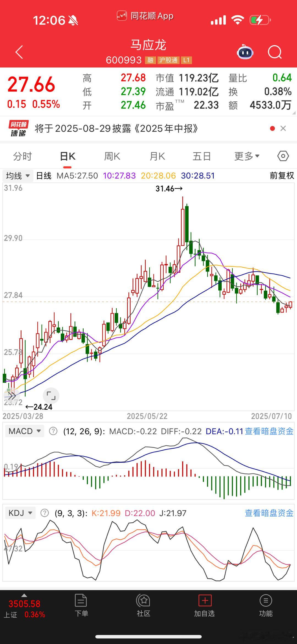Tap the 融 margin trading badge
The image size is (297, 644).
click(150, 60)
